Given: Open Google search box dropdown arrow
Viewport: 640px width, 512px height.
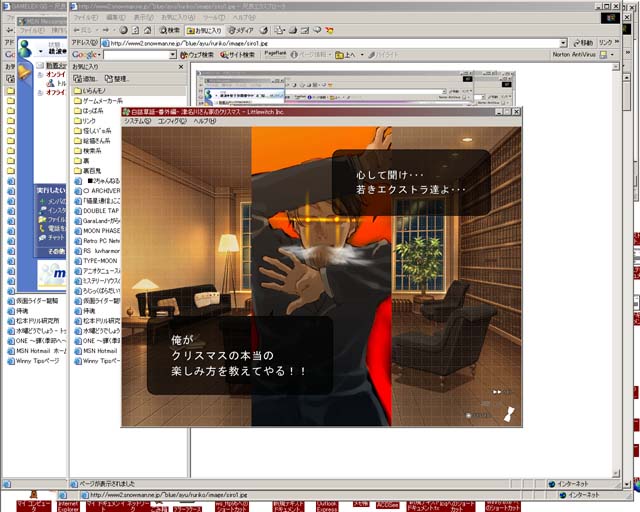Looking at the screenshot, I should [173, 55].
